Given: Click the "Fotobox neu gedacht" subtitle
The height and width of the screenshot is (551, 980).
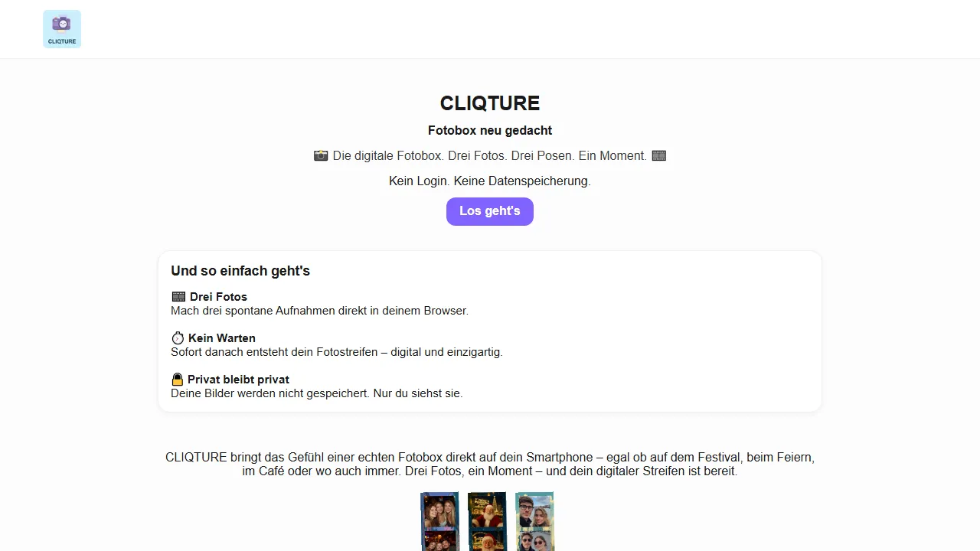Looking at the screenshot, I should [490, 130].
